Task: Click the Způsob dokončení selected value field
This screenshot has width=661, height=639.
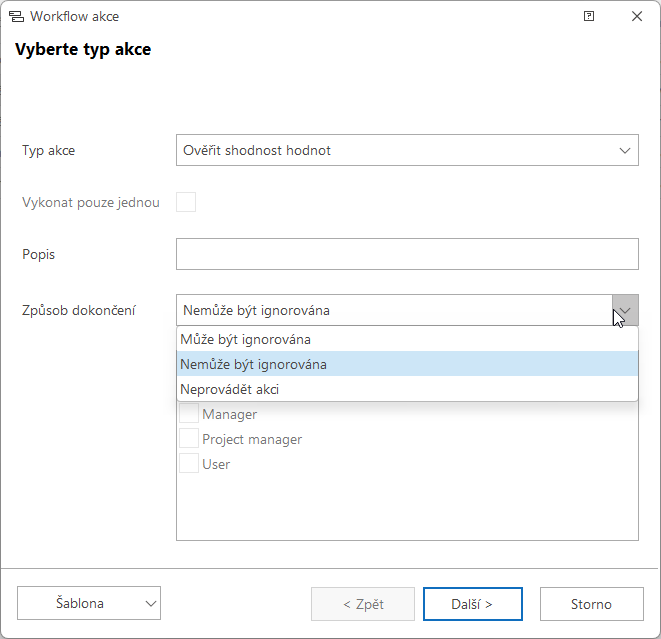Action: point(394,310)
